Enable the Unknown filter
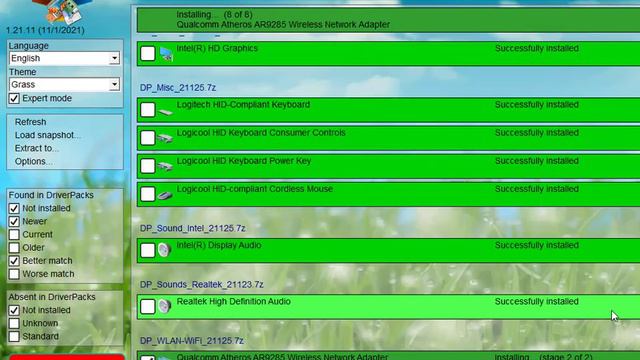Screen dimensions: 640x360 click(14, 323)
